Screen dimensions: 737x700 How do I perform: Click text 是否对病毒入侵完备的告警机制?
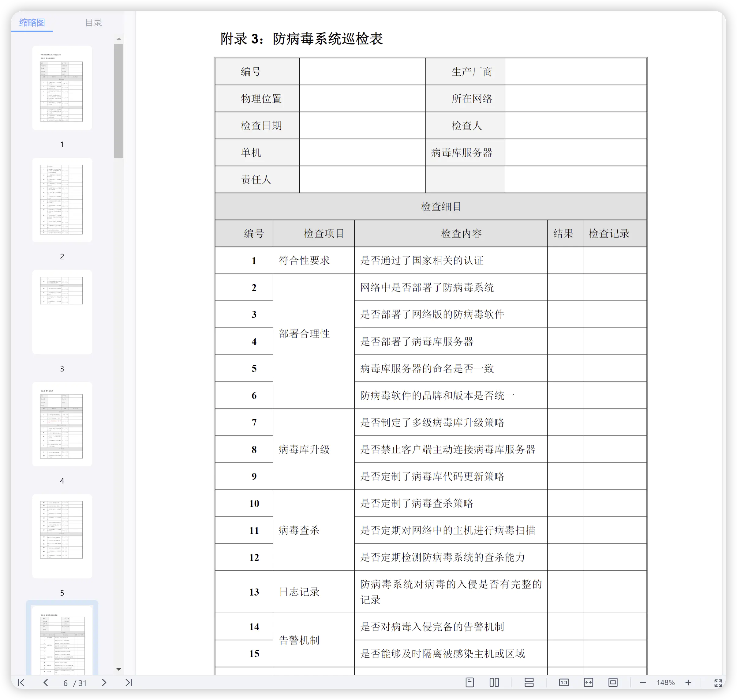tap(432, 627)
